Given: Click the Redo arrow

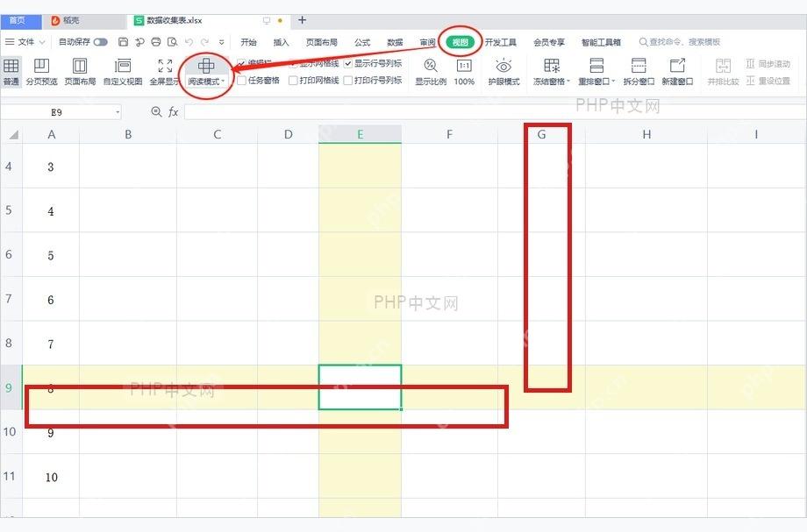Looking at the screenshot, I should pos(205,42).
